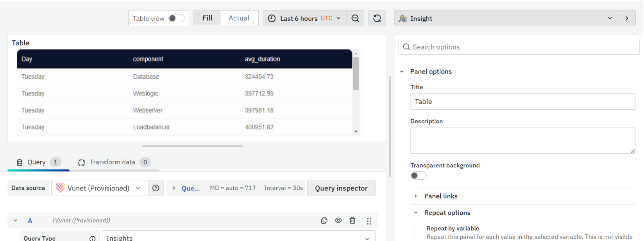
Task: Click the Query Type info icon
Action: pos(92,238)
